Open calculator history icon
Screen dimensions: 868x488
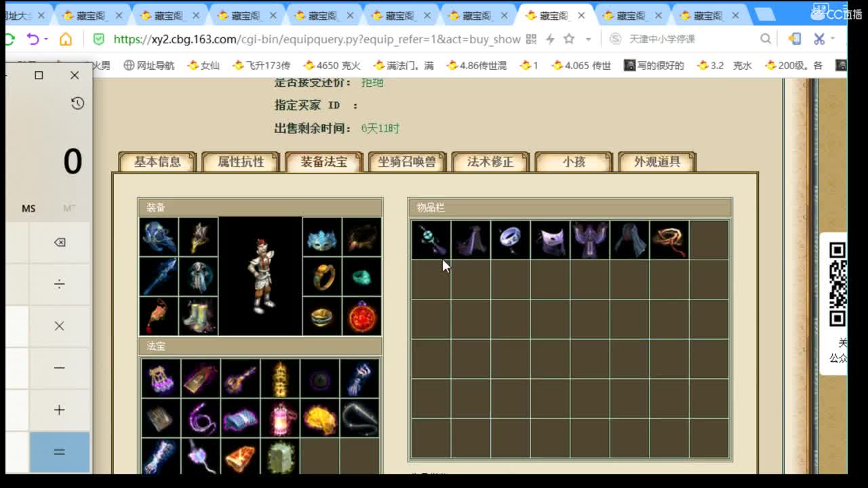tap(77, 103)
